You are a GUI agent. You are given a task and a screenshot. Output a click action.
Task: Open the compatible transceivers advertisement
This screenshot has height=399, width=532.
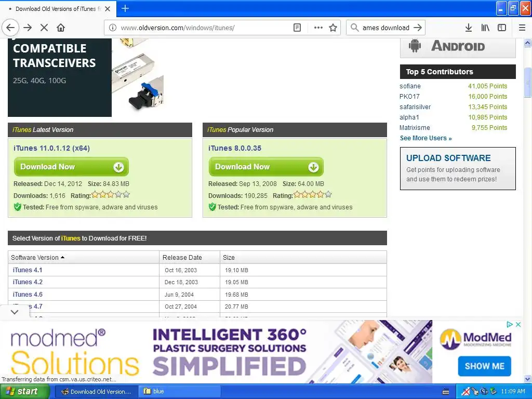86,77
